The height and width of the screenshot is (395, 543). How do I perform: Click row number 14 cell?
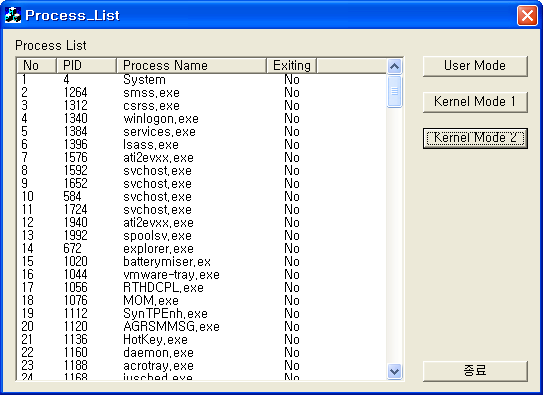click(x=28, y=248)
